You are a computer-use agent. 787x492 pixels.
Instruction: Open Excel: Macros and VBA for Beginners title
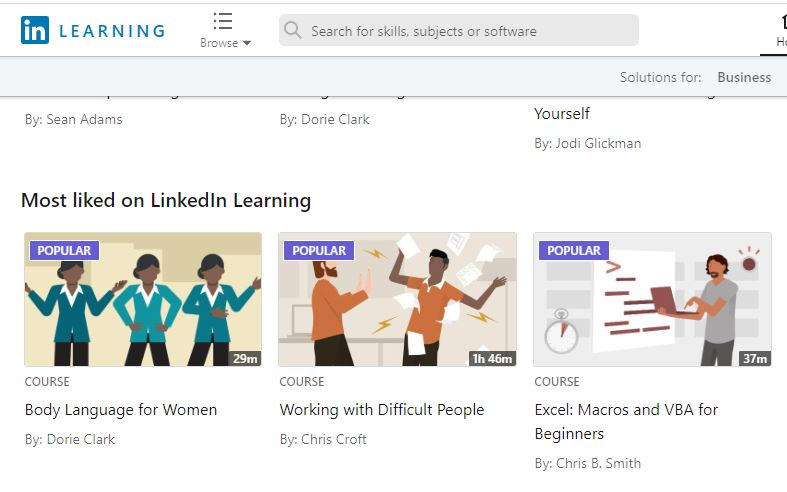coord(626,422)
